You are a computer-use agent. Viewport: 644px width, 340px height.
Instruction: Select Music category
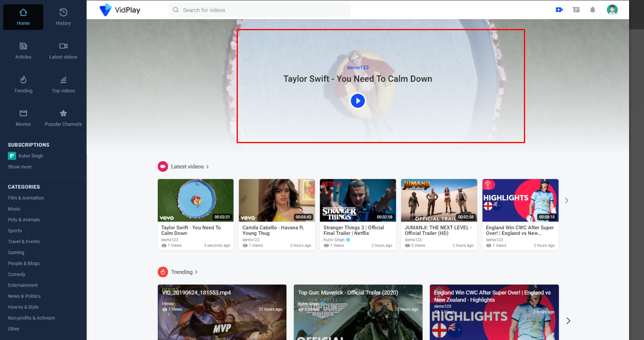coord(14,209)
